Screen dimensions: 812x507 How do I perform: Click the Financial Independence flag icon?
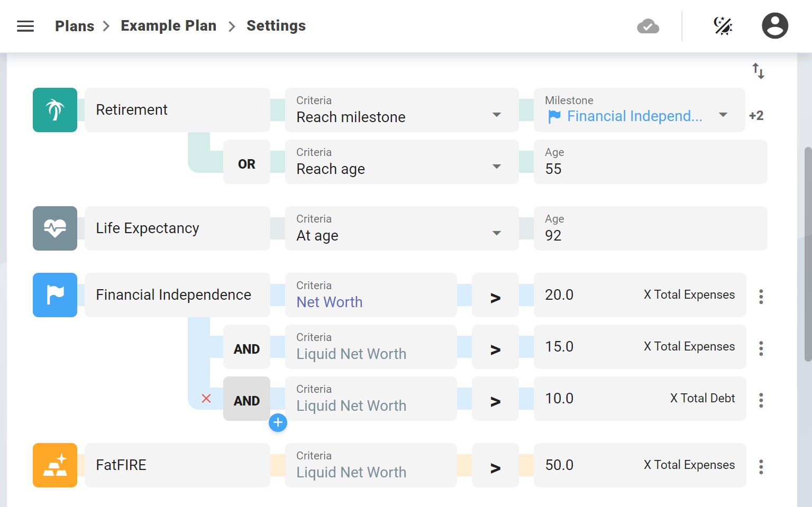click(x=55, y=295)
